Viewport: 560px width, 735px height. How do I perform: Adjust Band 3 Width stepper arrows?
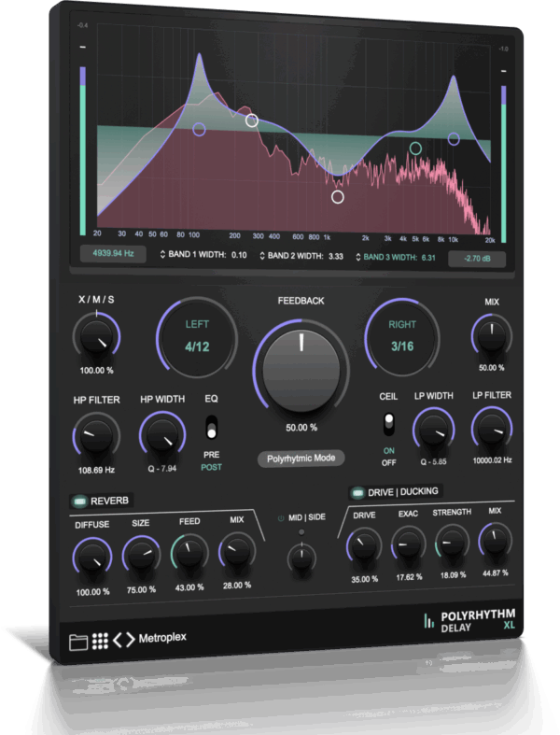[358, 258]
